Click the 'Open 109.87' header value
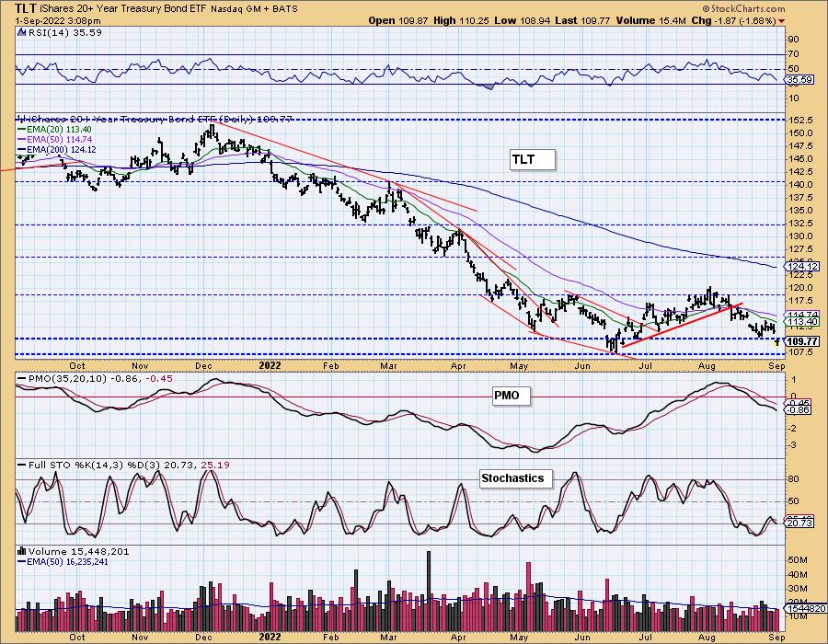Image resolution: width=828 pixels, height=644 pixels. [398, 20]
